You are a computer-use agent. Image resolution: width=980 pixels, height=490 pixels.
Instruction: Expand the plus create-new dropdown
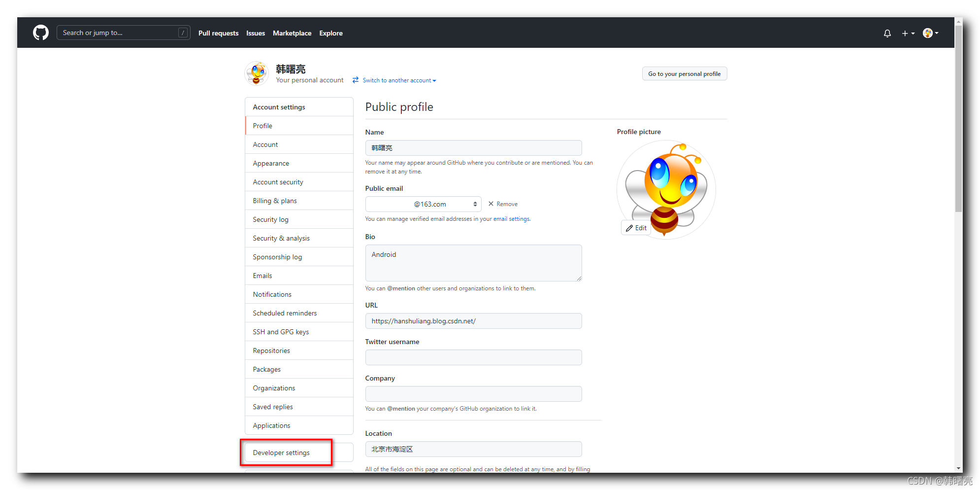click(908, 33)
